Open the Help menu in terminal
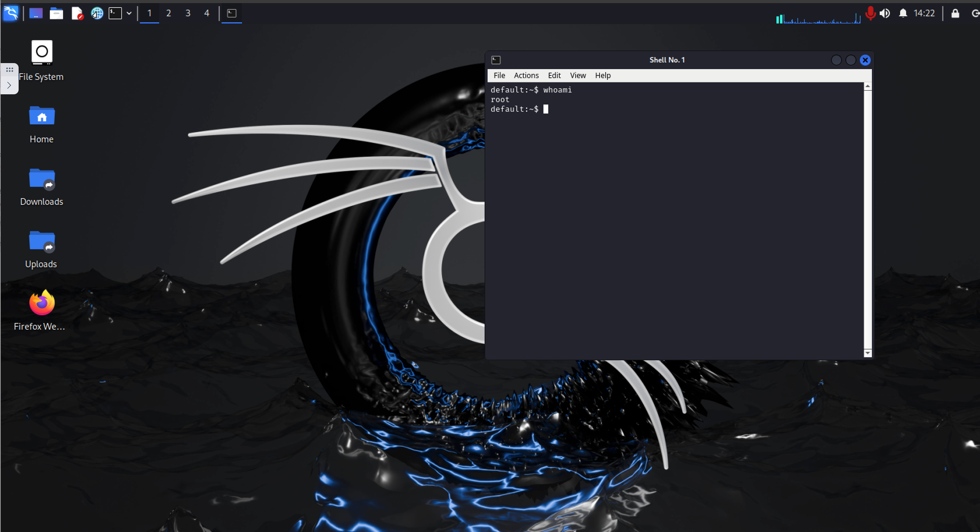The image size is (980, 532). pyautogui.click(x=603, y=75)
